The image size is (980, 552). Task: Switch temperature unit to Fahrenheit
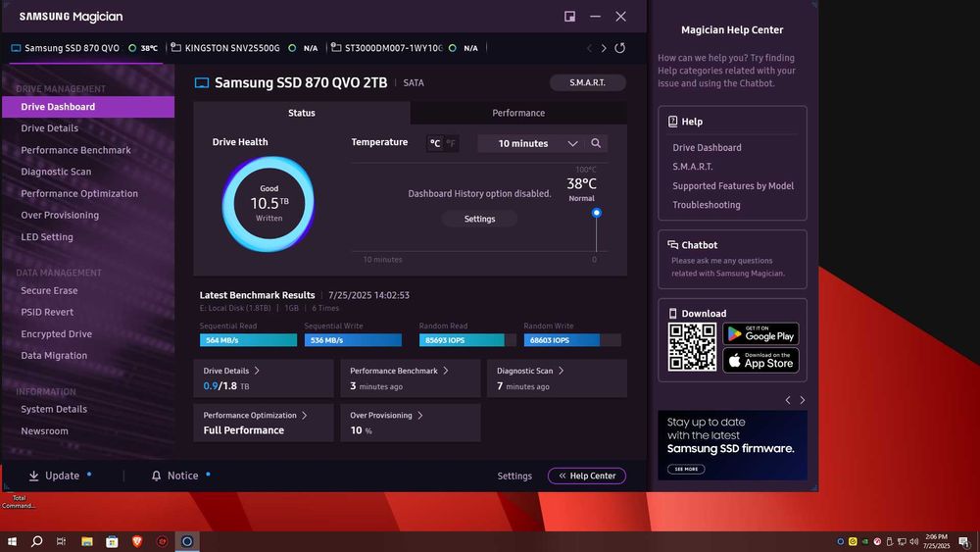pyautogui.click(x=451, y=143)
